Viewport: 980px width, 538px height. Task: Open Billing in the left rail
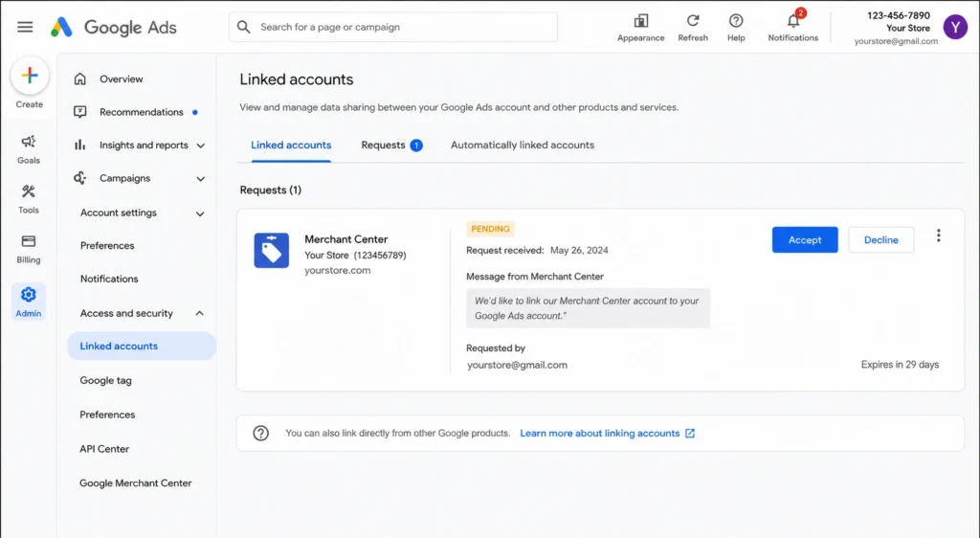(x=28, y=249)
